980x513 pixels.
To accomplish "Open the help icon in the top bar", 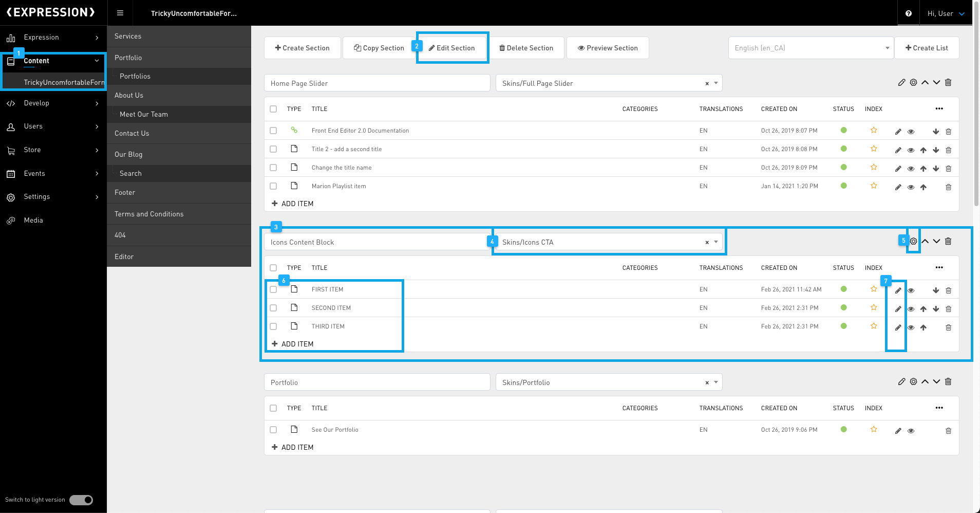I will [x=908, y=13].
